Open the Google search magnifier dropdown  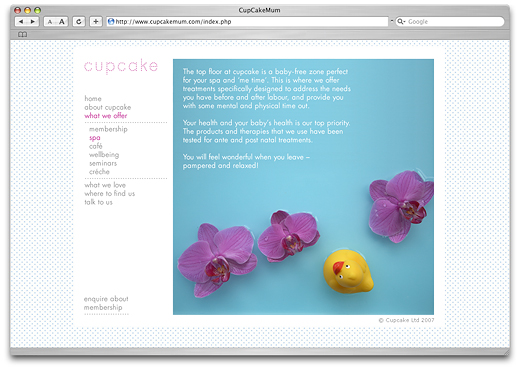click(x=401, y=22)
